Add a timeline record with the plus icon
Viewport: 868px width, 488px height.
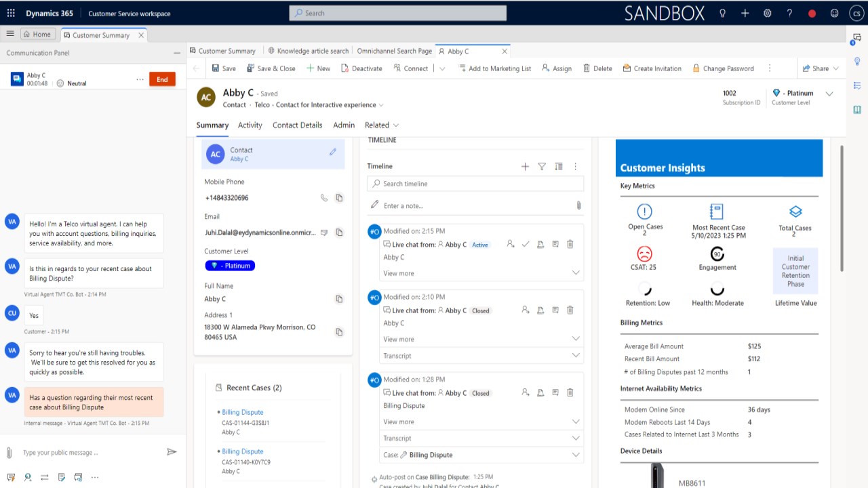[525, 166]
